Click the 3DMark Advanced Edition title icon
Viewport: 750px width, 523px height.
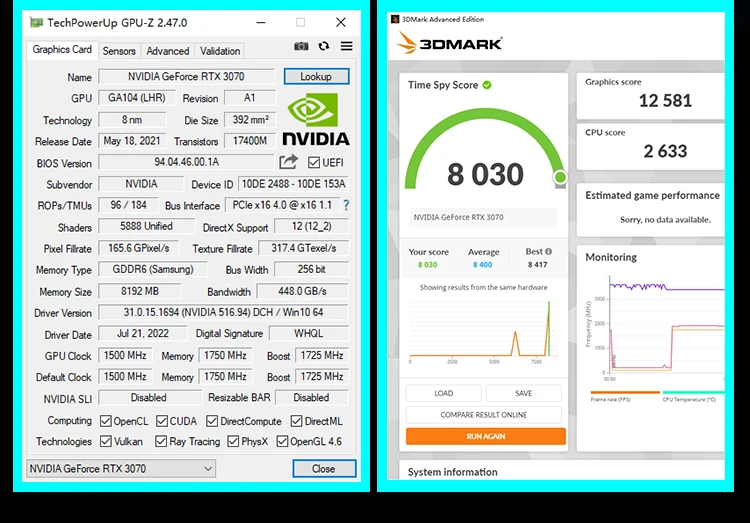click(395, 19)
